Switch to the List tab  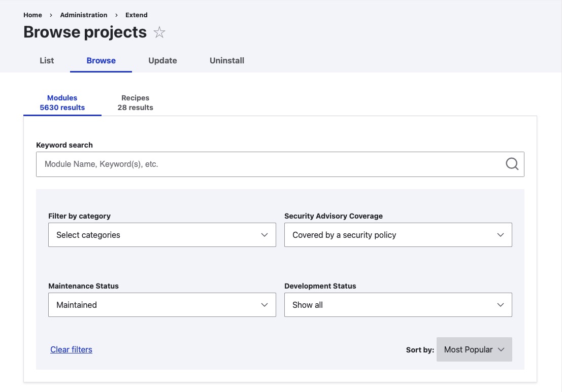click(x=47, y=60)
